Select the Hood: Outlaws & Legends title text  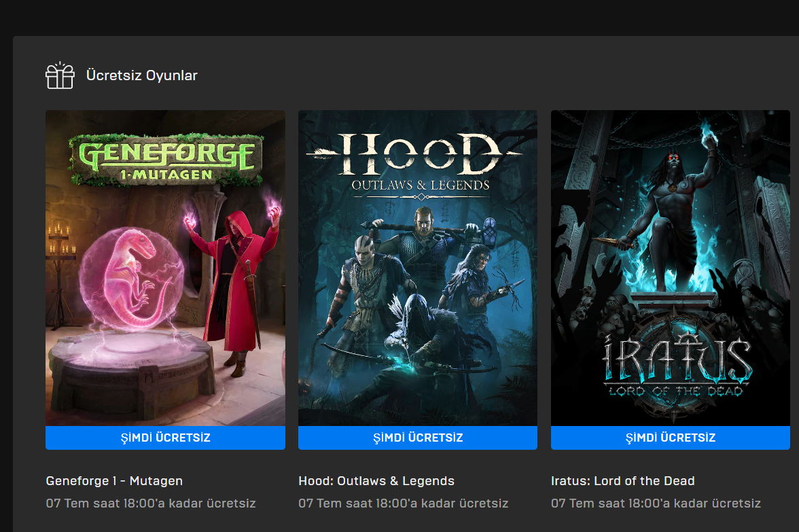click(x=376, y=481)
